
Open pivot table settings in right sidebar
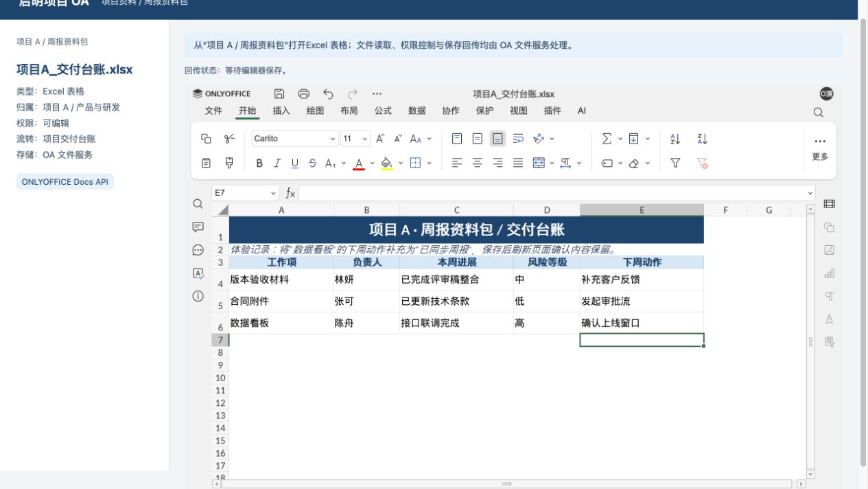coord(829,341)
